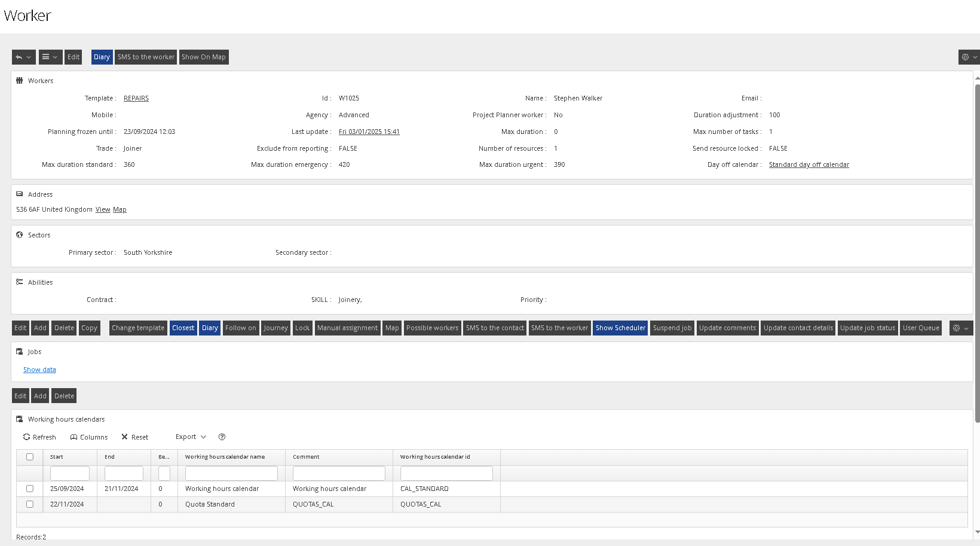Image resolution: width=980 pixels, height=546 pixels.
Task: Refresh the working hours calendars grid
Action: tap(39, 437)
